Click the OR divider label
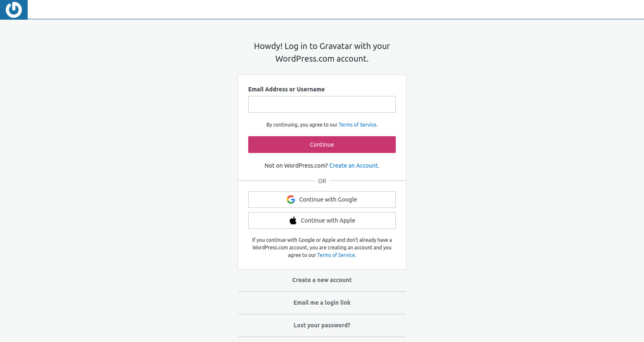The width and height of the screenshot is (644, 342). tap(322, 181)
